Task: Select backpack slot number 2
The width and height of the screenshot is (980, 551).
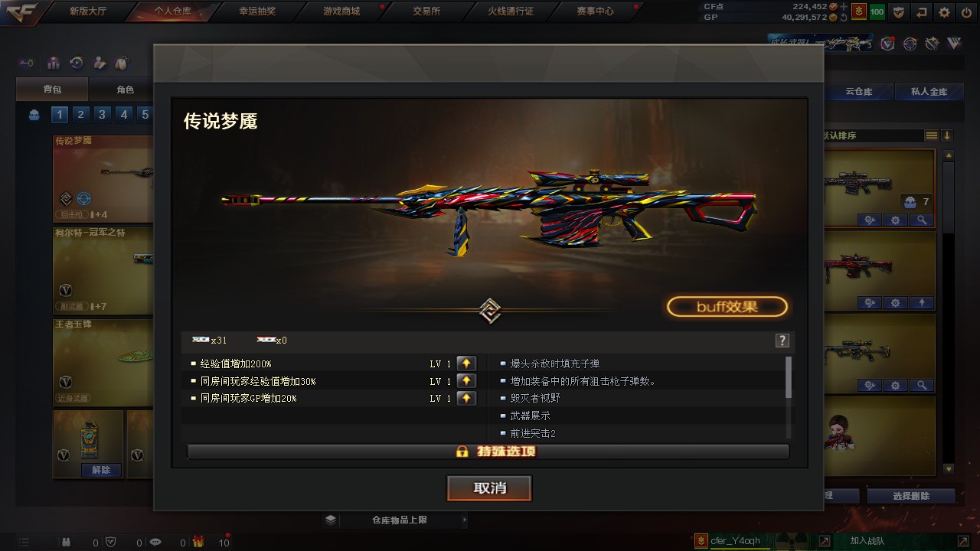Action: point(80,115)
